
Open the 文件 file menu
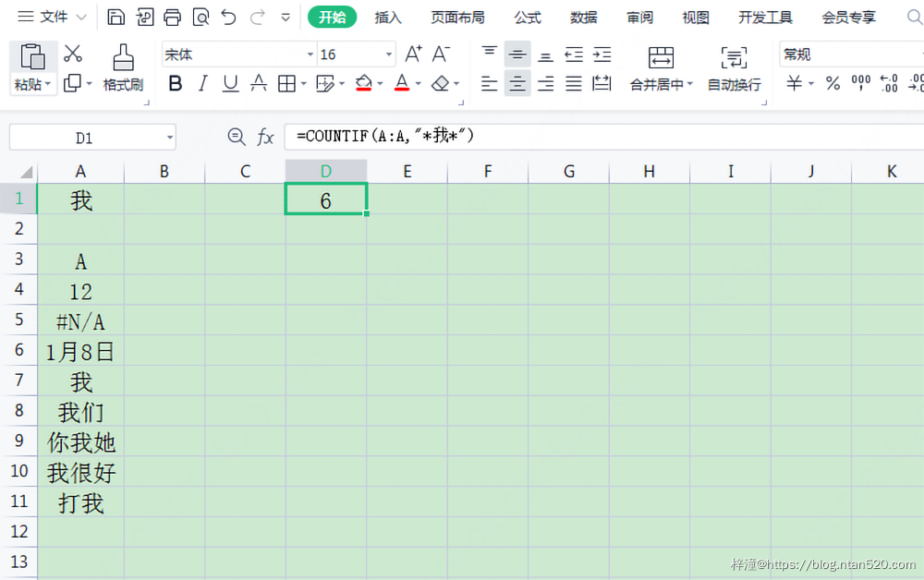53,17
